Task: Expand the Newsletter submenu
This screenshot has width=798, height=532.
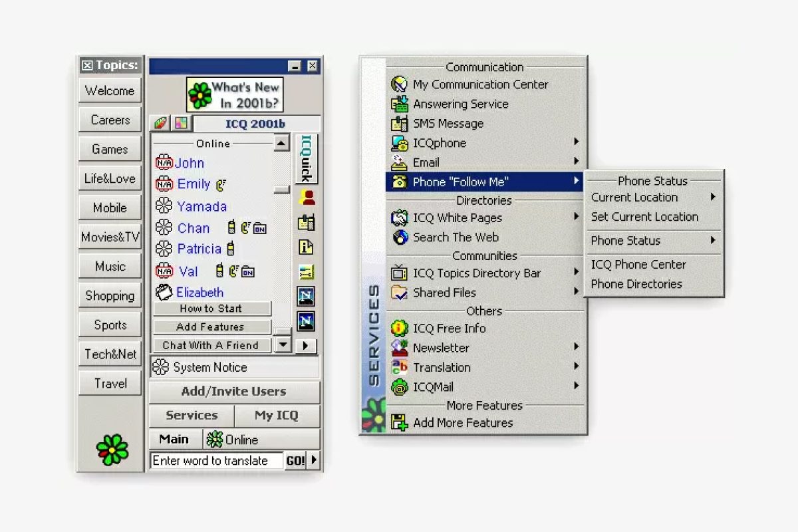Action: pos(577,348)
